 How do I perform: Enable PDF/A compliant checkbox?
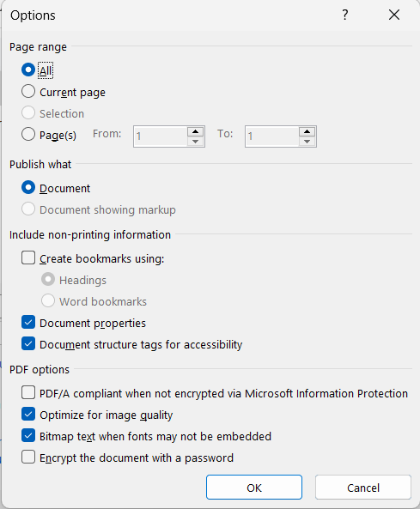pyautogui.click(x=28, y=392)
